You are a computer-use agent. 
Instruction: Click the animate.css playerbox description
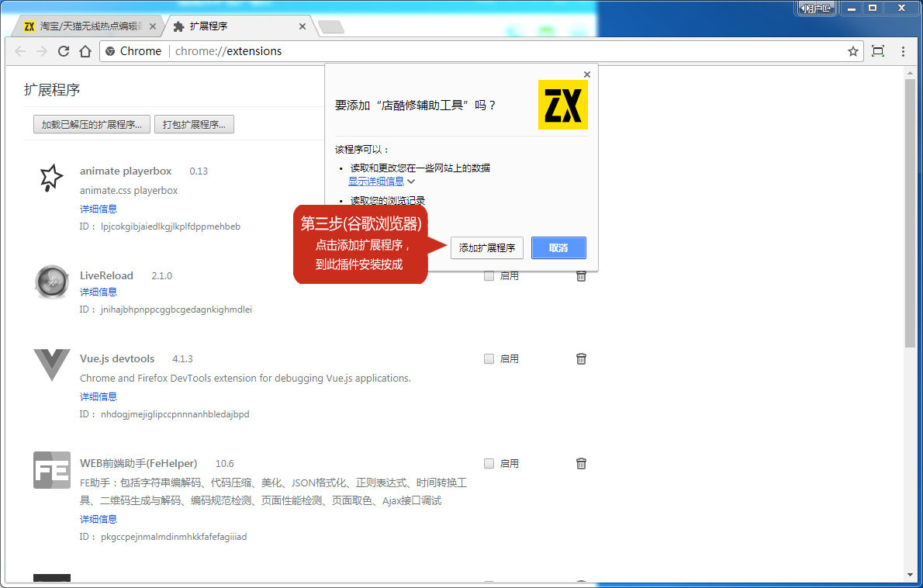(x=129, y=191)
